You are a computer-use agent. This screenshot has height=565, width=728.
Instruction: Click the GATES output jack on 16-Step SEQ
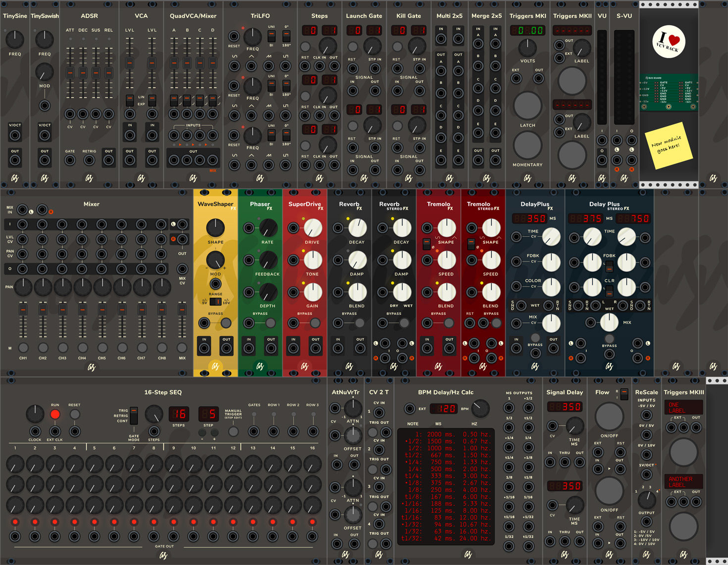(x=254, y=431)
